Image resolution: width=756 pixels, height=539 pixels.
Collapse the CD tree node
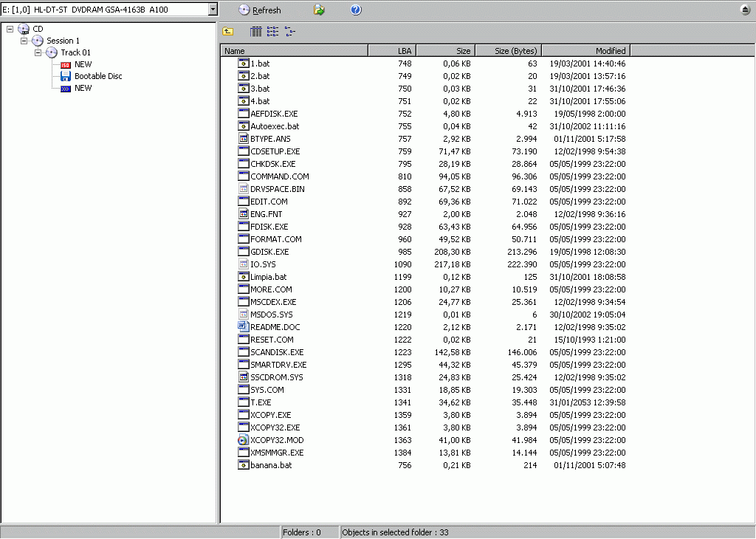click(x=9, y=29)
